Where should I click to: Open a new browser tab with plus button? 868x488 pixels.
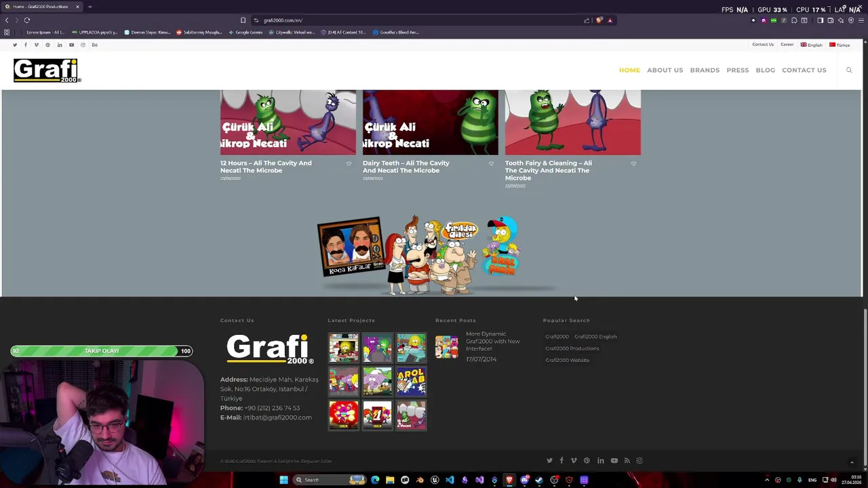[90, 7]
